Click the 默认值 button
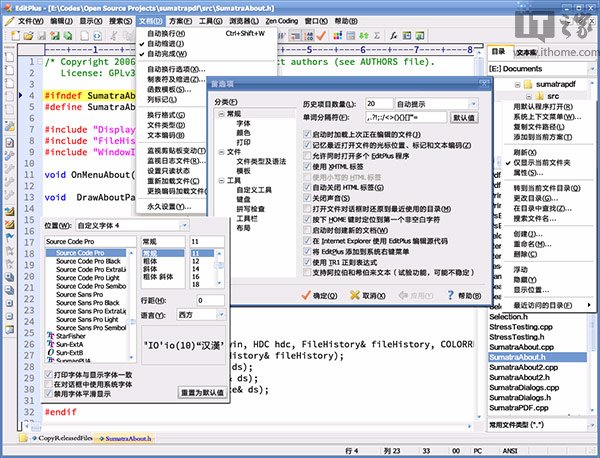The height and width of the screenshot is (458, 600). (464, 117)
